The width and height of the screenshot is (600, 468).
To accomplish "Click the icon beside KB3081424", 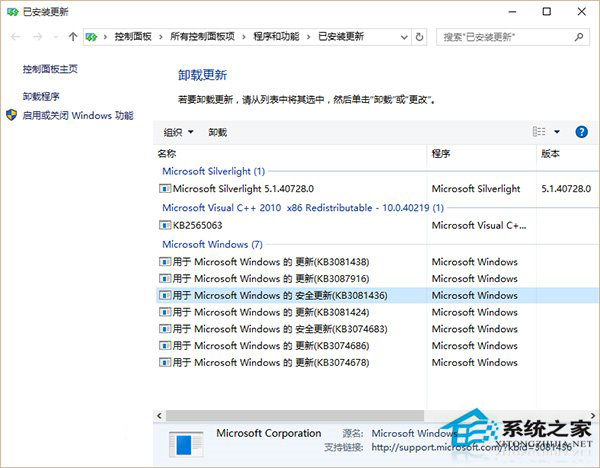I will (165, 312).
